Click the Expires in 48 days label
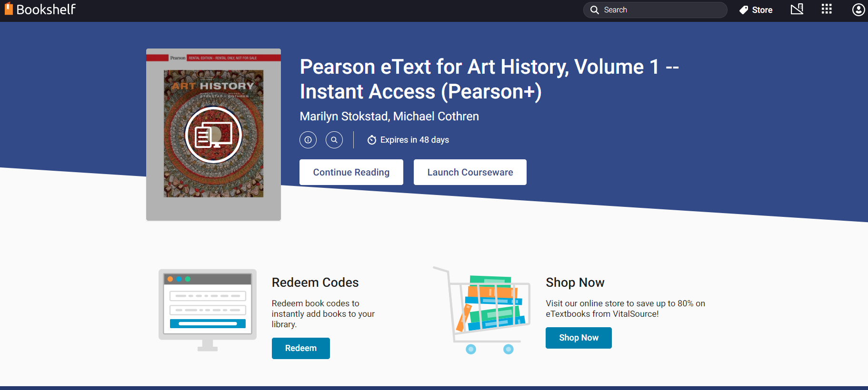The height and width of the screenshot is (390, 868). (x=414, y=140)
